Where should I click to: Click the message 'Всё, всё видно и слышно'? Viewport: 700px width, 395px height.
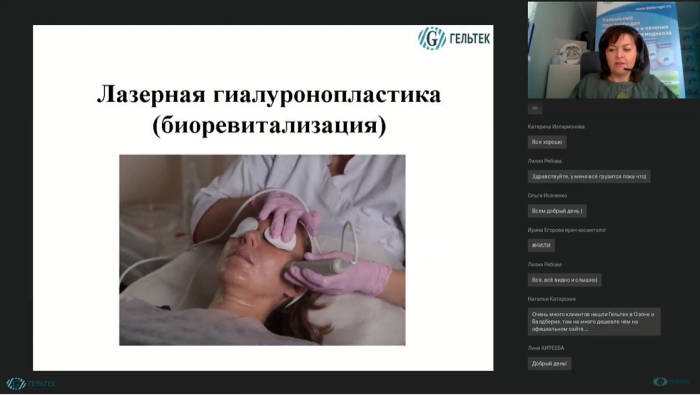tap(564, 280)
